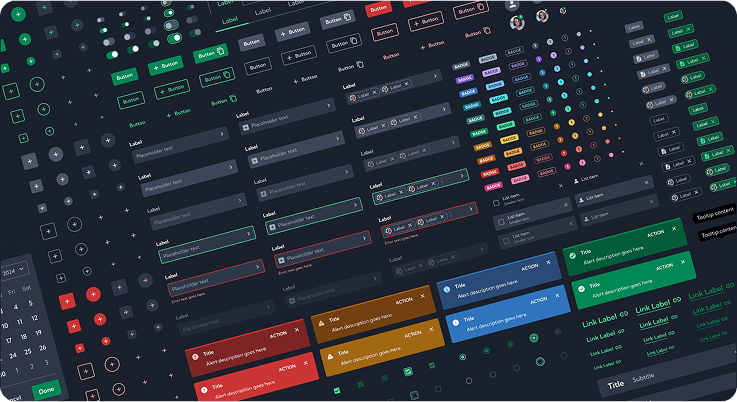Viewport: 737px width, 402px height.
Task: Click the bright yellow BADGE
Action: pos(509,140)
